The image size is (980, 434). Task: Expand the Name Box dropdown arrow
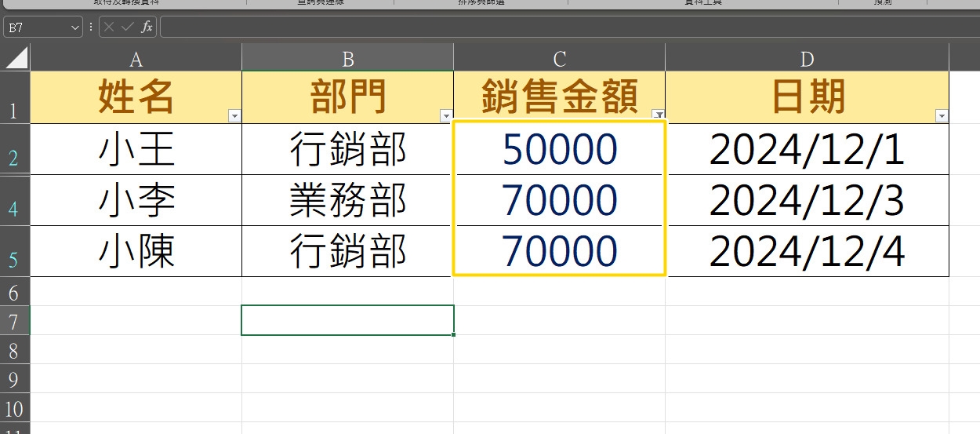tap(75, 27)
